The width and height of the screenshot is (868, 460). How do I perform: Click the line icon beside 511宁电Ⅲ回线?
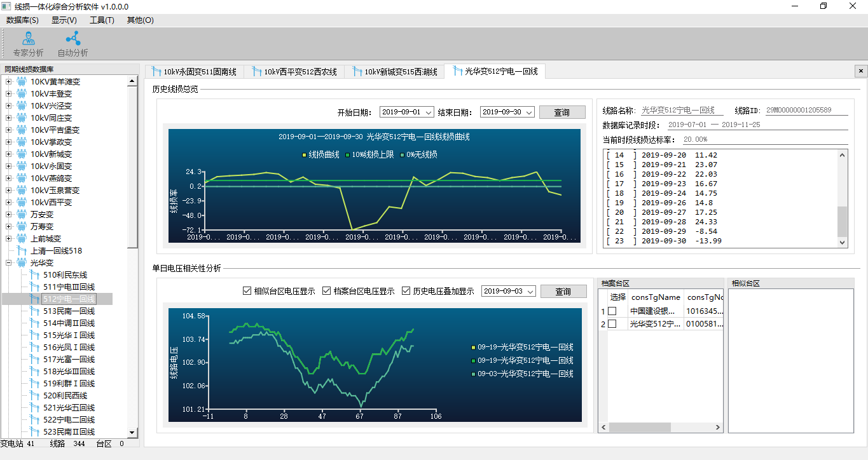34,287
